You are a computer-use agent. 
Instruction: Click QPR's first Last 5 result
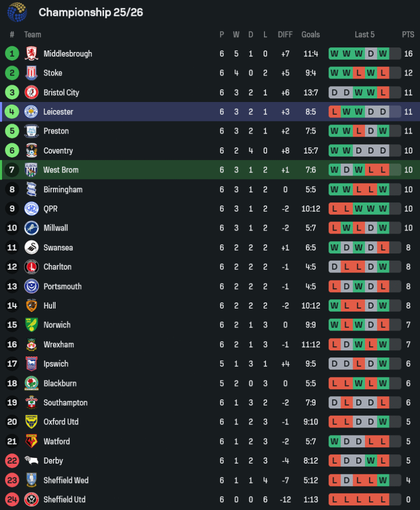[334, 209]
